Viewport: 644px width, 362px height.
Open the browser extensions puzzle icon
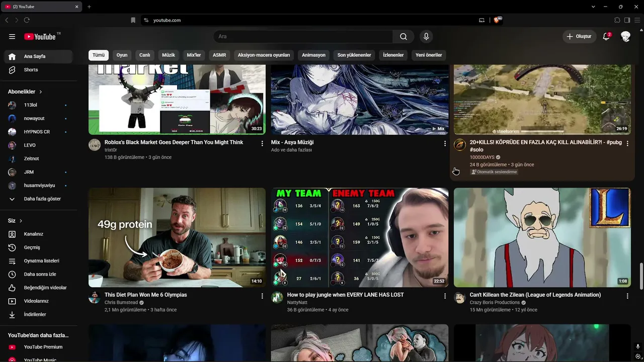(617, 20)
